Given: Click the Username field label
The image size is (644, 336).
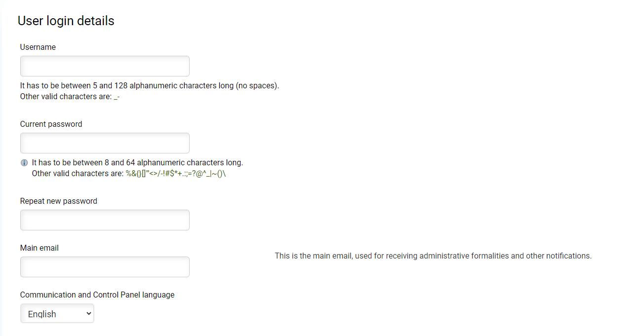Looking at the screenshot, I should 38,47.
